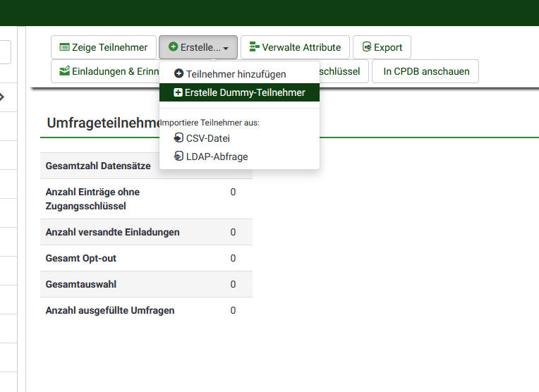Screen dimensions: 539x392
Task: Choose the Erstelle Dummy-Teilnehmer menu entry
Action: (245, 92)
